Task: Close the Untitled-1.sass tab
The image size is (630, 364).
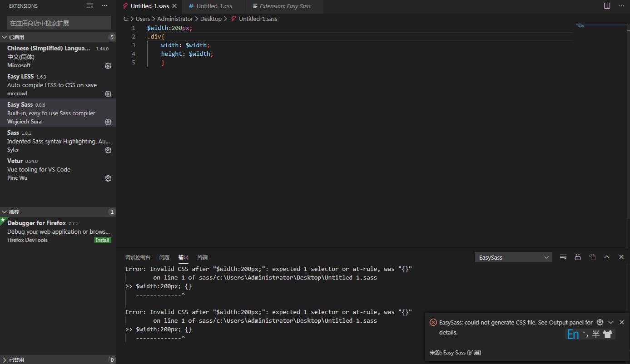Action: coord(174,6)
